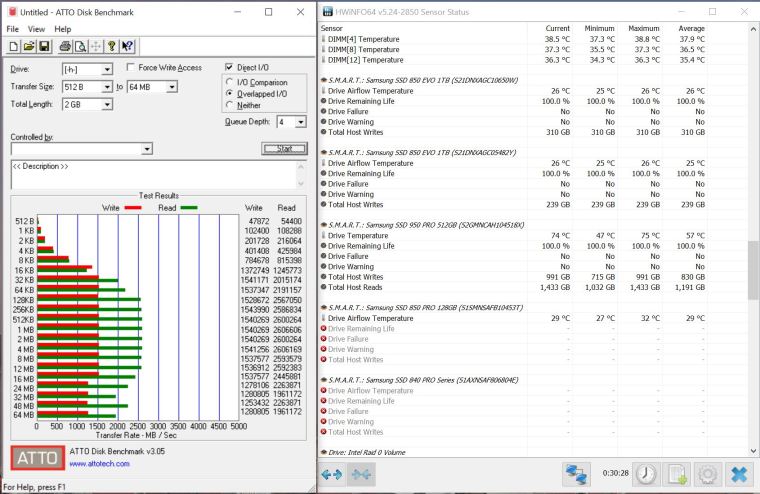Print results using the printer icon

tap(65, 47)
